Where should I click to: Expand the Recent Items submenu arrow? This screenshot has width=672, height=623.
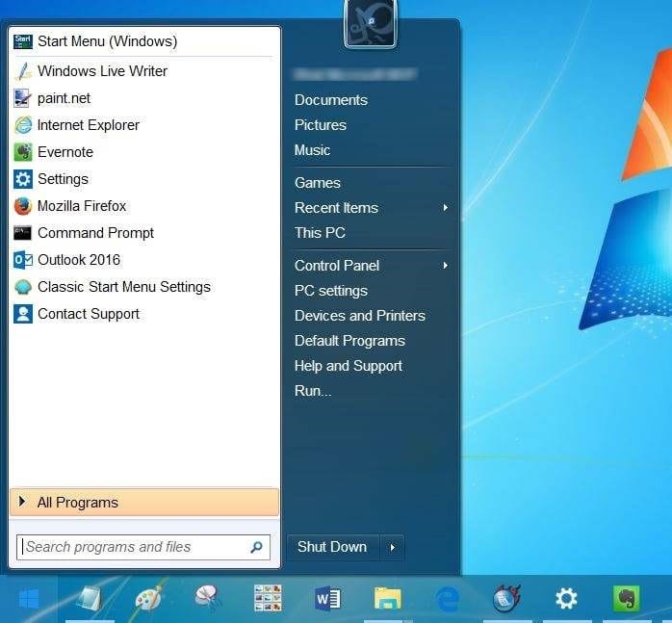point(446,208)
